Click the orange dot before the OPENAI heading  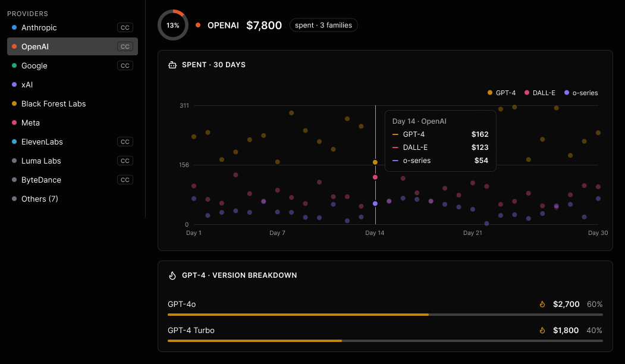[198, 25]
